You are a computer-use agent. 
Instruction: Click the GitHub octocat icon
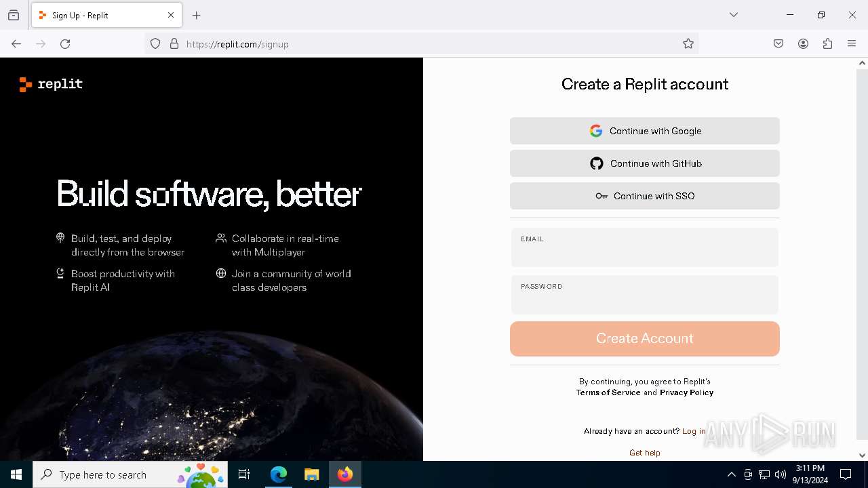point(597,163)
